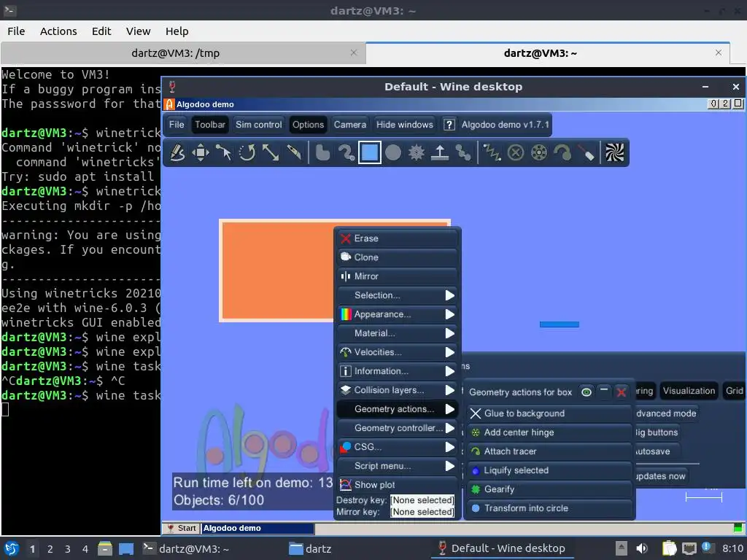Switch to the Visualization options tab
Screen dimensions: 747x560
pyautogui.click(x=689, y=391)
